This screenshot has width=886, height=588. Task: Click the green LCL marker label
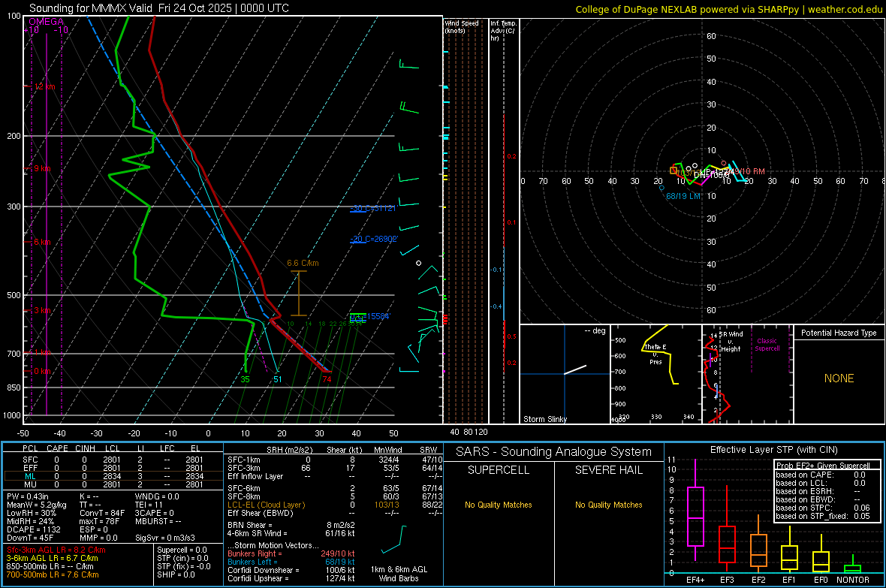357,320
